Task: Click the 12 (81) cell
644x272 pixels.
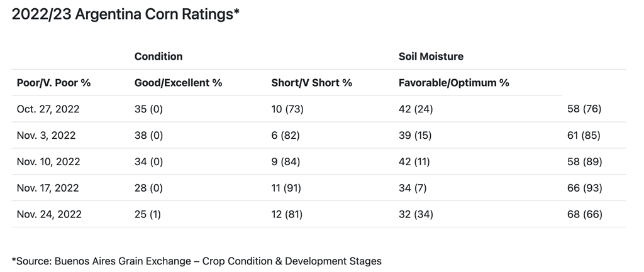Action: pyautogui.click(x=287, y=215)
